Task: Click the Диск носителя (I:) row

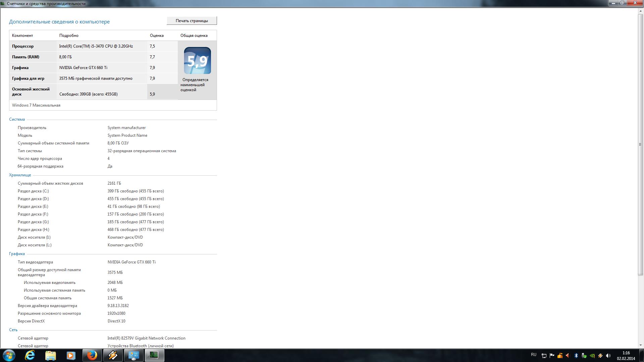Action: (x=80, y=237)
